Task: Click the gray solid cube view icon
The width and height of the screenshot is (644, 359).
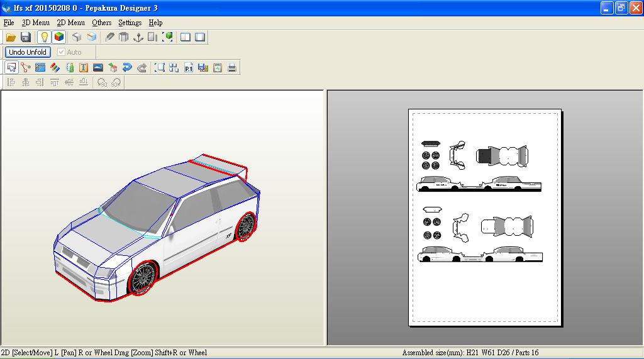Action: coord(77,37)
